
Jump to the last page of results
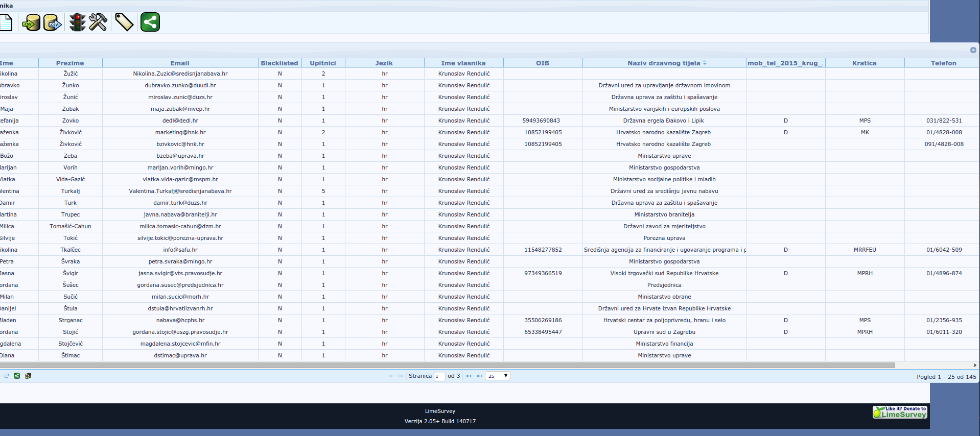[479, 376]
